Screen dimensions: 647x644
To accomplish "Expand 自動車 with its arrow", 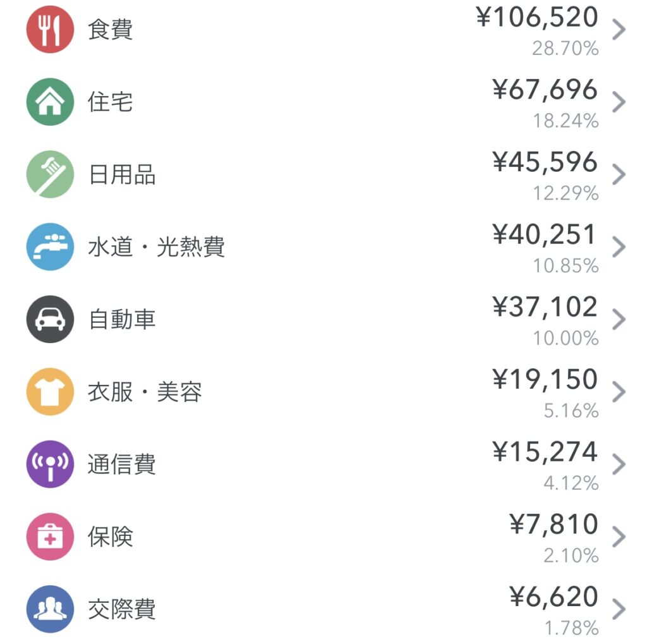I will 619,319.
